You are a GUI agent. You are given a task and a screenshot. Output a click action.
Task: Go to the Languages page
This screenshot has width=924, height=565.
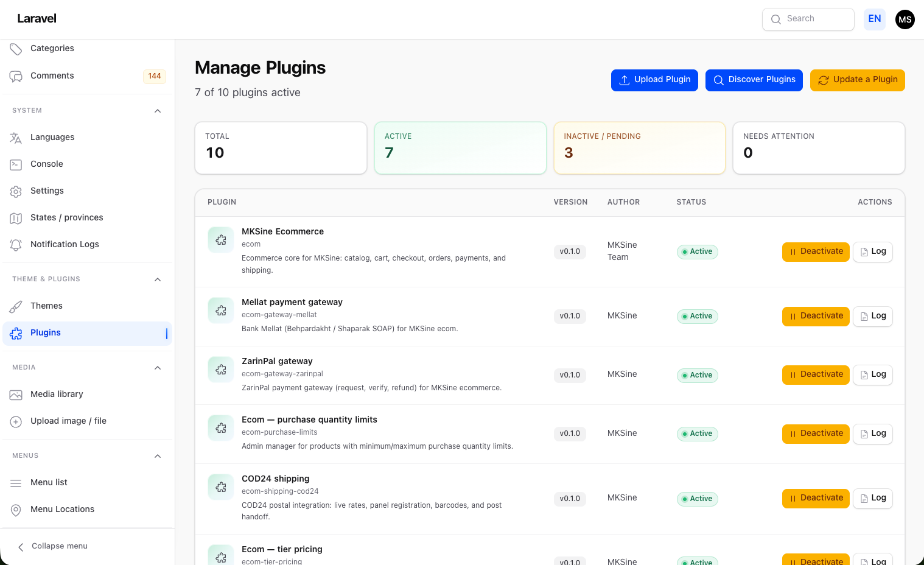[x=87, y=138]
